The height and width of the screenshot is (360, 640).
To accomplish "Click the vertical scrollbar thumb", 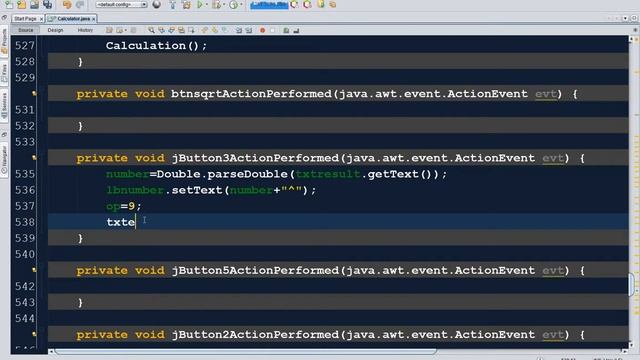I will (631, 284).
